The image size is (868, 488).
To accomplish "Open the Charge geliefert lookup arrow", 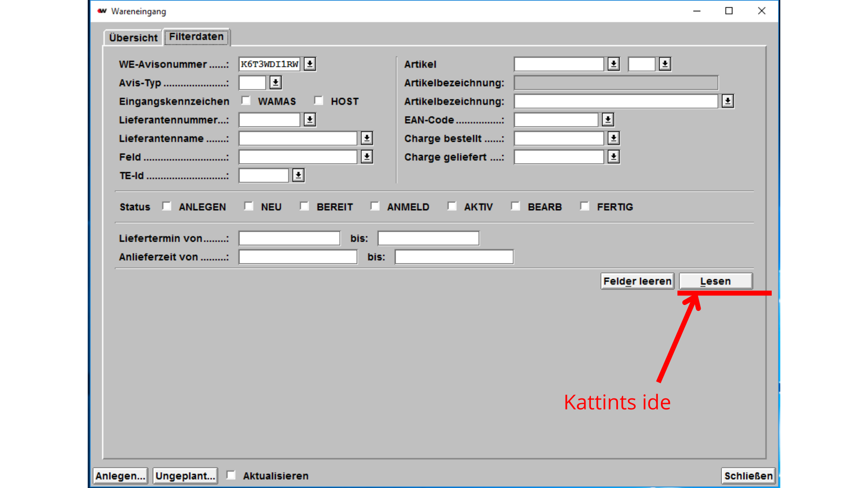I will click(x=613, y=157).
